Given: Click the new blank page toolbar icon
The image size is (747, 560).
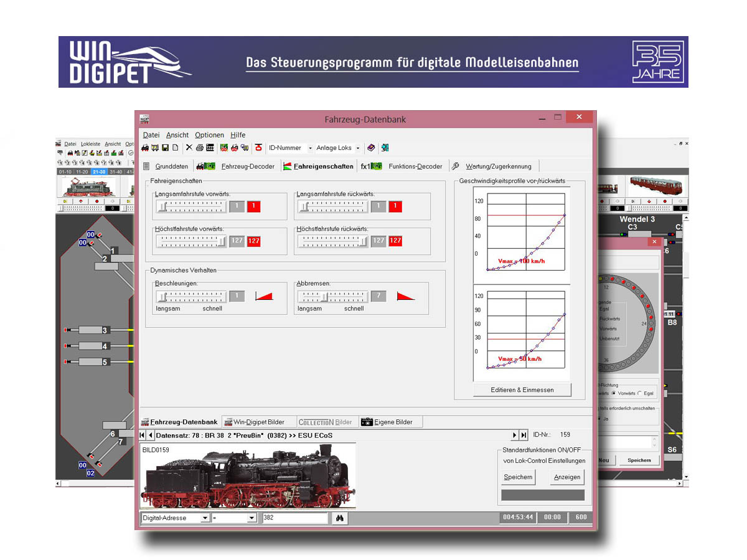Looking at the screenshot, I should 176,147.
